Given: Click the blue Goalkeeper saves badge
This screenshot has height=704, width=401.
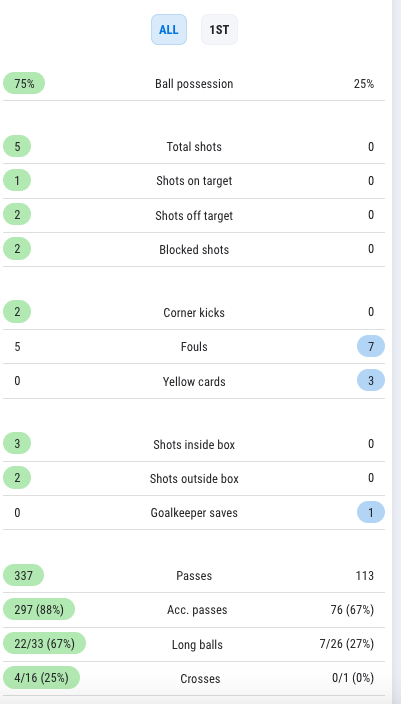Looking at the screenshot, I should tap(371, 512).
